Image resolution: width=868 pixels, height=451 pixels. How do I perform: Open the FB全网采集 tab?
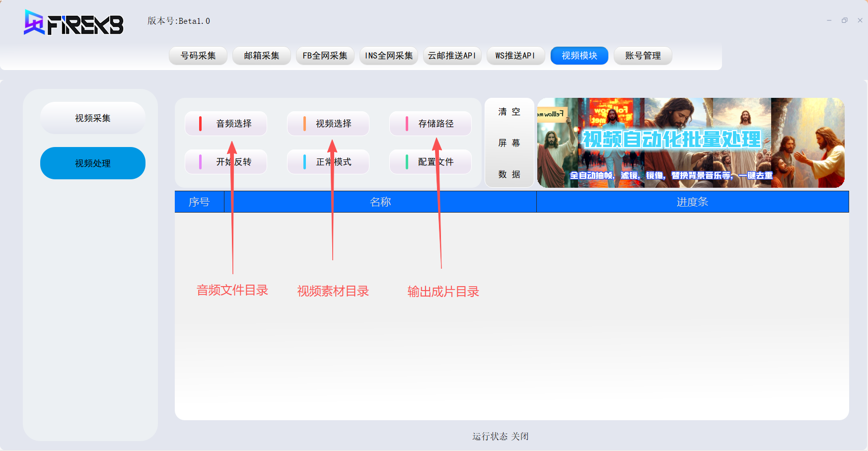point(325,56)
